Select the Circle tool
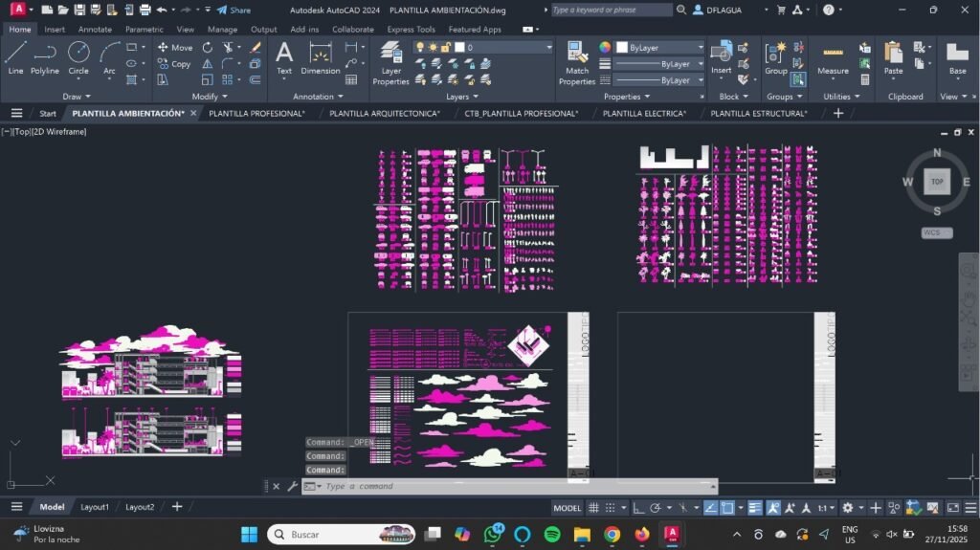This screenshot has width=980, height=550. 78,57
